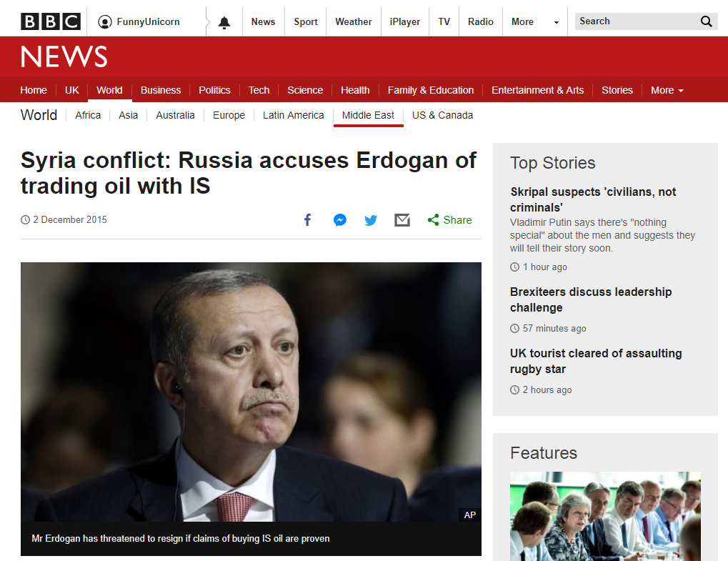Viewport: 728px width, 561px height.
Task: Select the World news tab
Action: click(109, 90)
